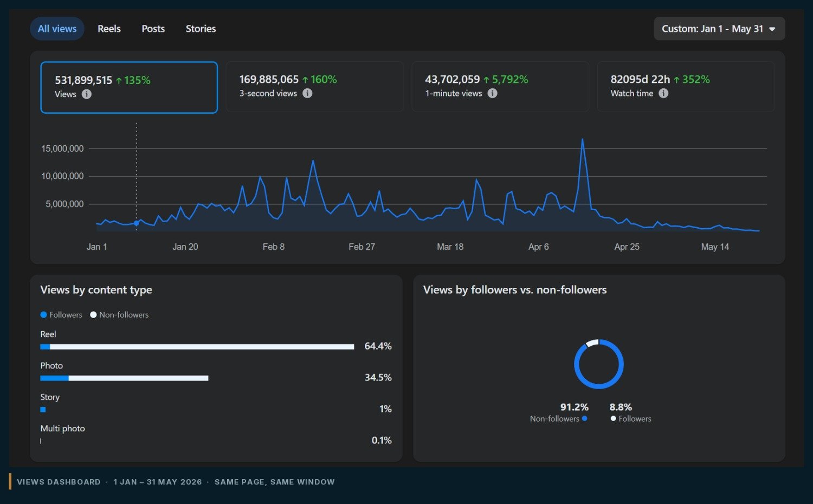813x504 pixels.
Task: Click blue dot beside Non-followers 91.2%
Action: (x=584, y=418)
